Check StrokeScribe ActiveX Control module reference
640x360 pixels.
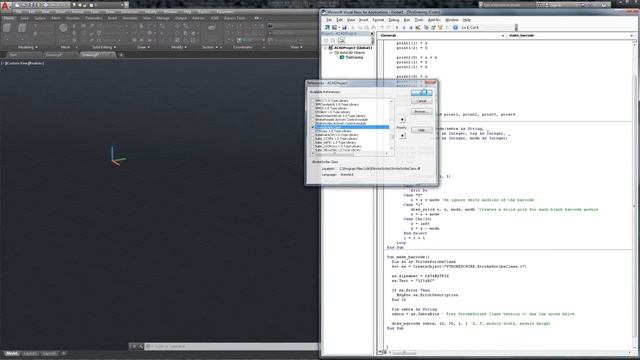click(x=313, y=123)
